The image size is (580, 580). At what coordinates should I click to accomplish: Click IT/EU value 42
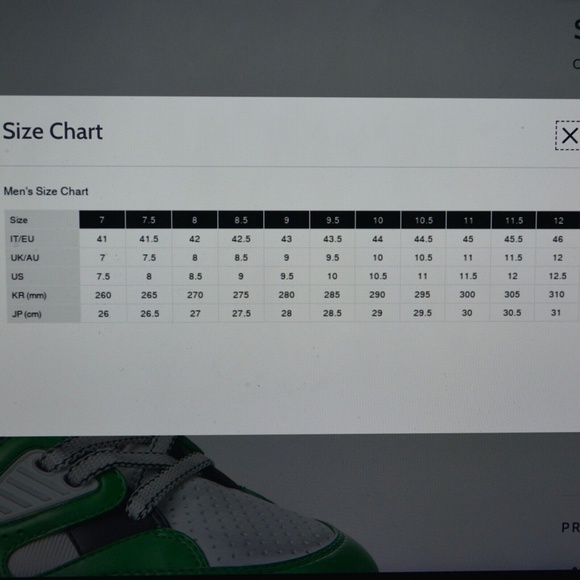click(x=195, y=239)
